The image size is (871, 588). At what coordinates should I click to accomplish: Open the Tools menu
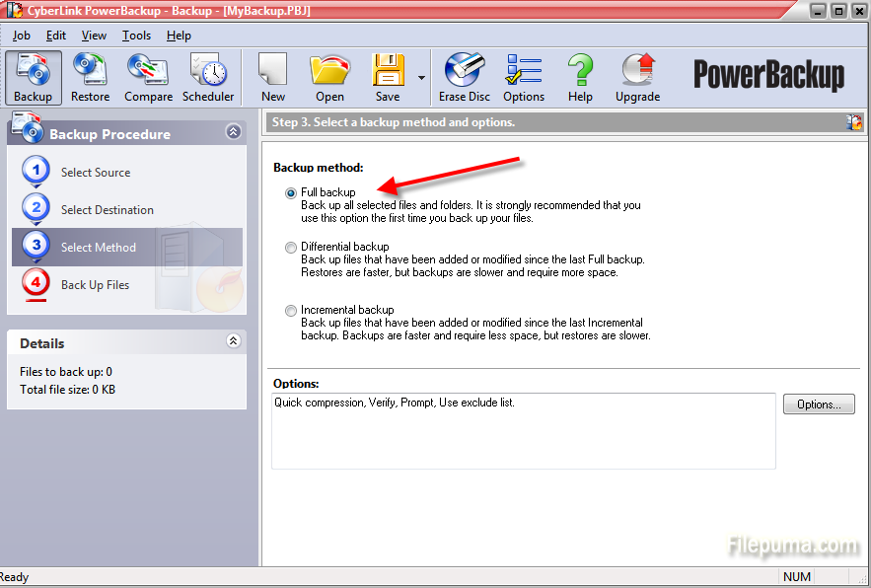pyautogui.click(x=136, y=36)
